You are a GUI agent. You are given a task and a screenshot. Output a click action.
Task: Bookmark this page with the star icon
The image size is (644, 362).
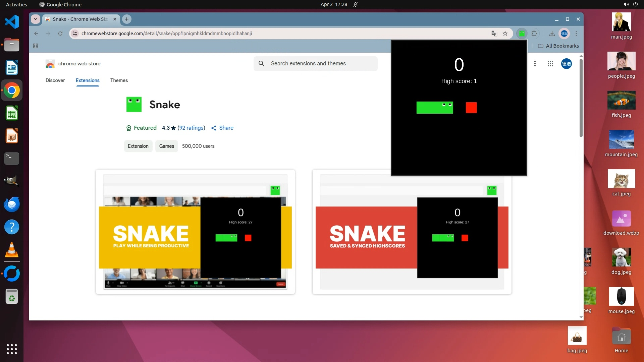tap(505, 34)
